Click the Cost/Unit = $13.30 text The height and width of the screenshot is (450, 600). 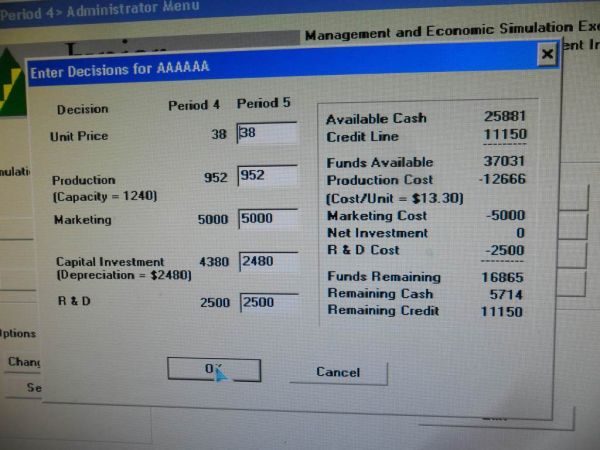394,198
